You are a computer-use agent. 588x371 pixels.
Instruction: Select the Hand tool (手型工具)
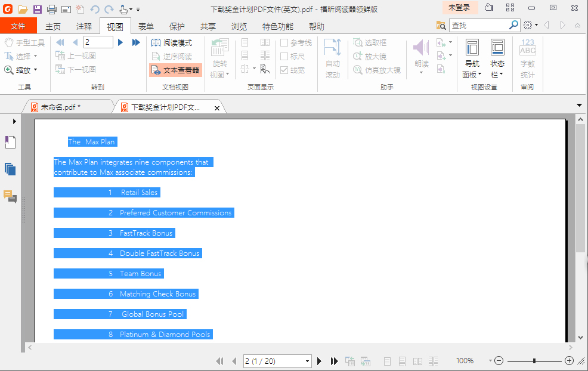tap(24, 42)
